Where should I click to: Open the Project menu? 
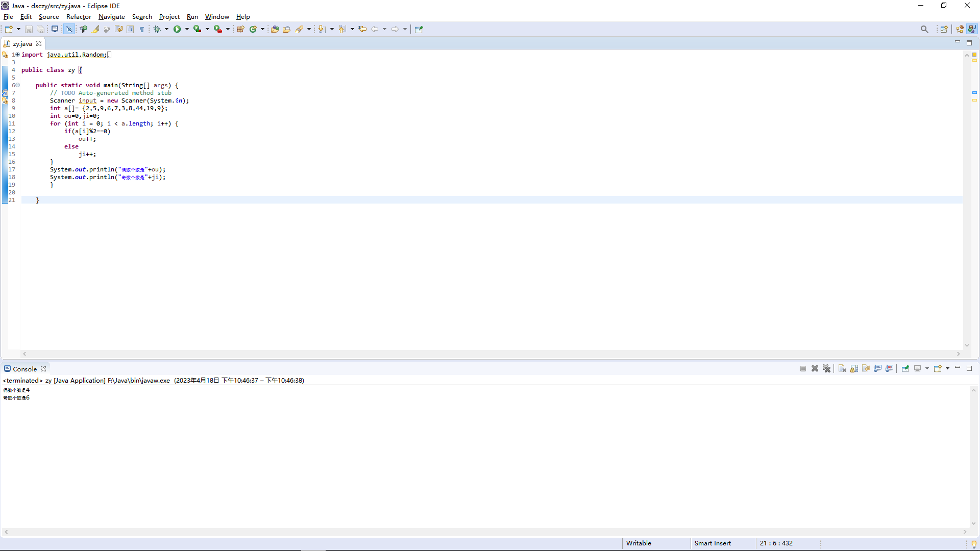pyautogui.click(x=169, y=17)
